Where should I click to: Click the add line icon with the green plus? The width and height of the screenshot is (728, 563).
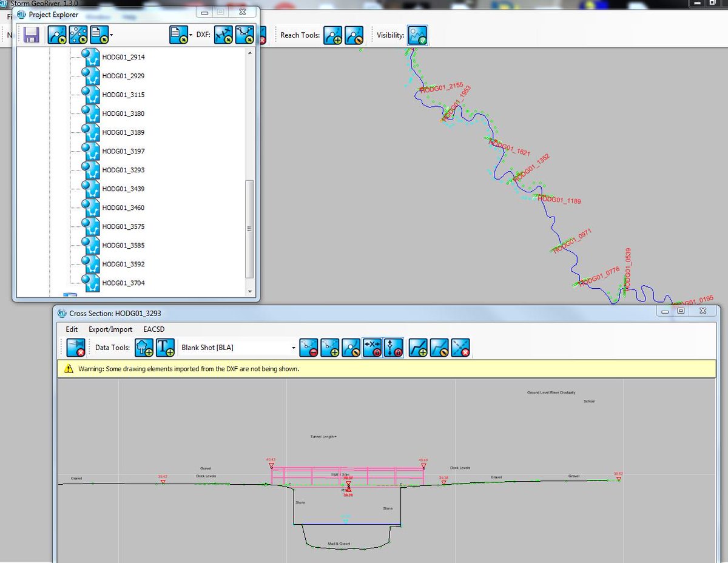pos(418,348)
